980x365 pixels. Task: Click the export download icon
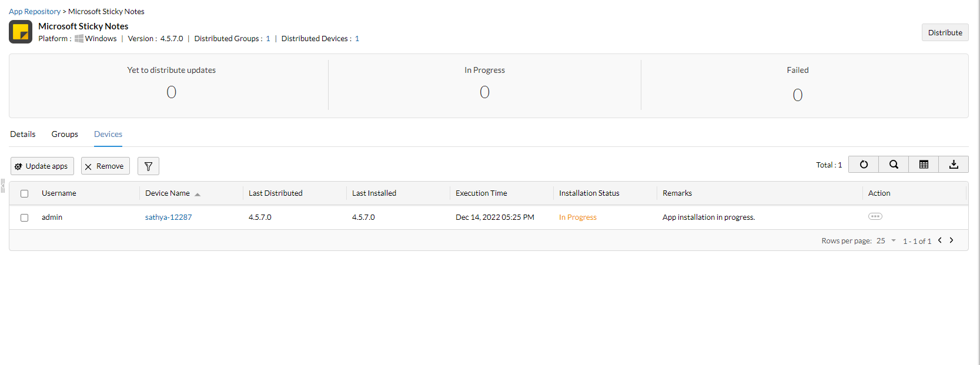tap(954, 165)
